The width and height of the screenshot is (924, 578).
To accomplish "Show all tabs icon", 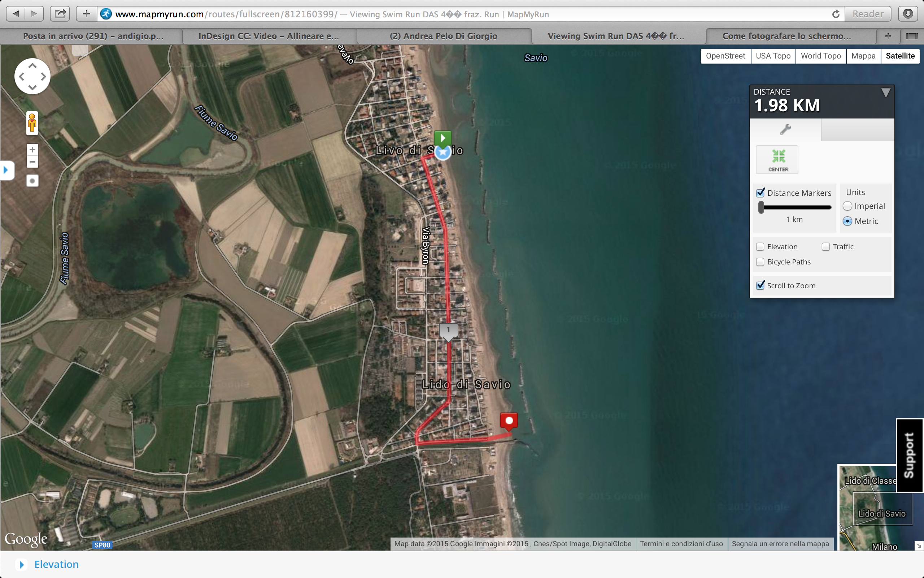I will coord(912,36).
